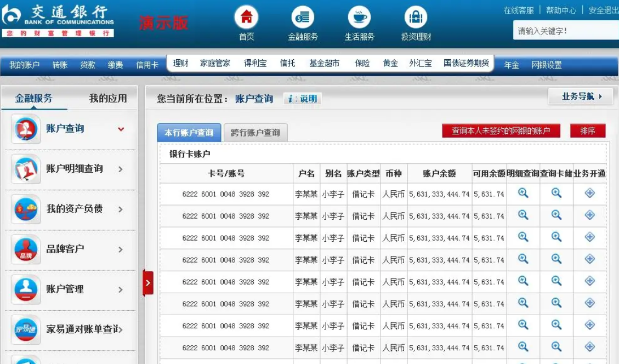The height and width of the screenshot is (364, 619).
Task: Click the 账户明细查询 sidebar icon
Action: 26,169
